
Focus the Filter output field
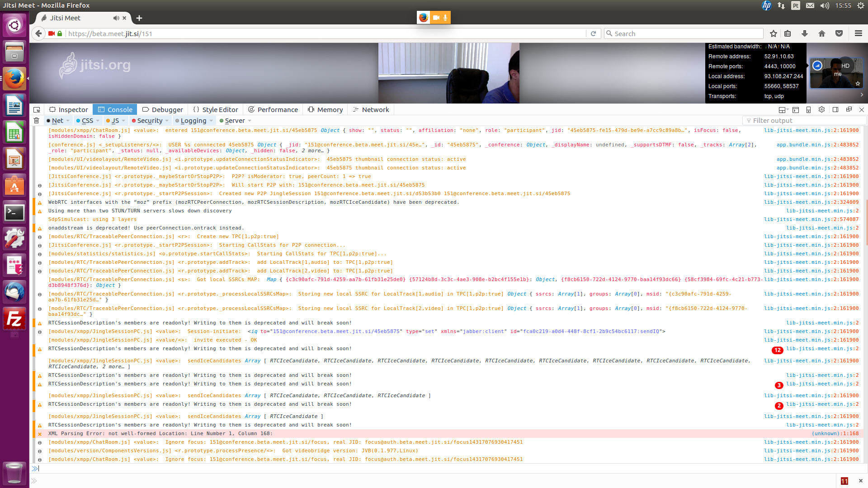(804, 121)
